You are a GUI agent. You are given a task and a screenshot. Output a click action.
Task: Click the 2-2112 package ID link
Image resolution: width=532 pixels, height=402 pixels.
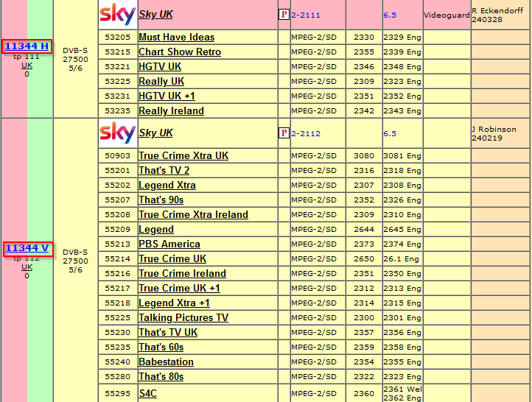pos(306,133)
